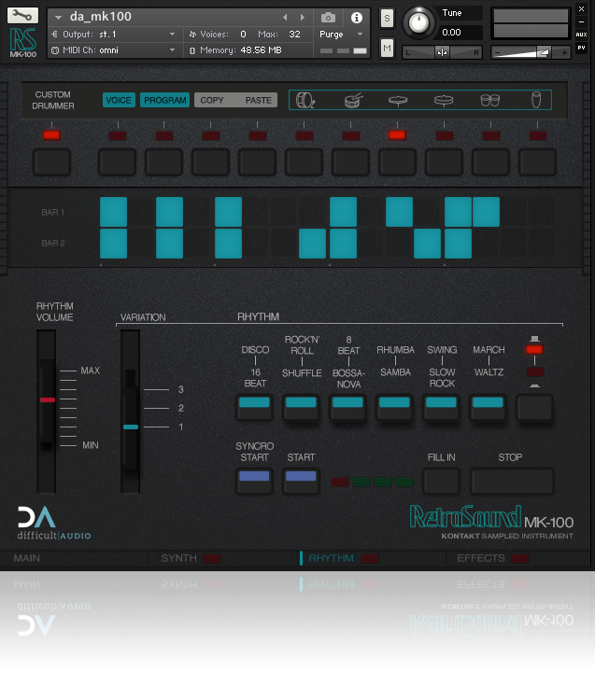Image resolution: width=595 pixels, height=700 pixels.
Task: Click the difficult audio logo
Action: (54, 524)
